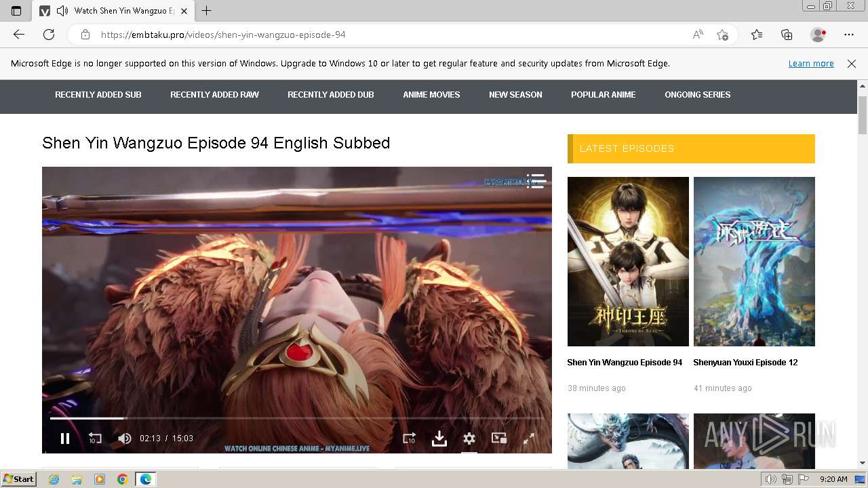Open Recently Added Raw menu
The height and width of the screenshot is (488, 868).
click(x=214, y=95)
